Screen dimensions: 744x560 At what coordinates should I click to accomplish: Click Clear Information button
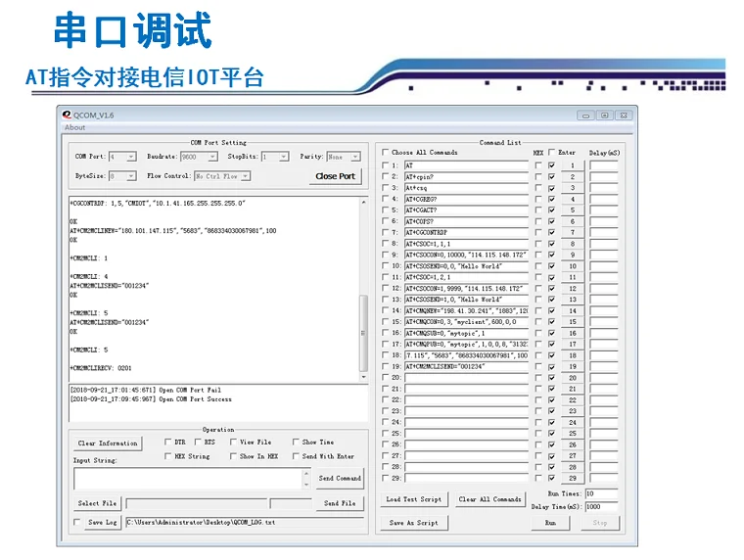click(x=108, y=443)
